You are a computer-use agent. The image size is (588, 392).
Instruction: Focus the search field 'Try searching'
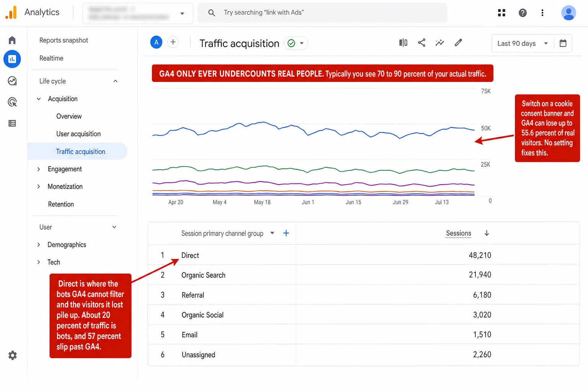(322, 13)
